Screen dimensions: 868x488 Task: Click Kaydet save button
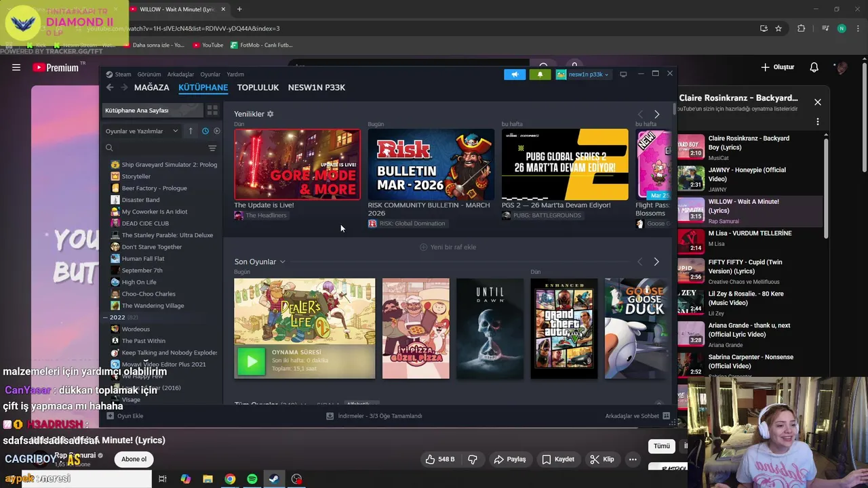[558, 460]
